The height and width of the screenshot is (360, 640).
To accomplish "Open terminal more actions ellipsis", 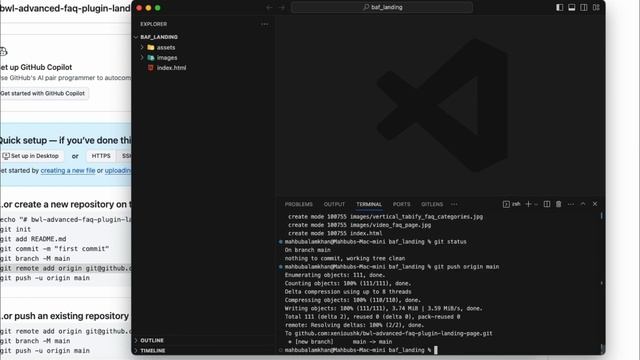I will click(x=571, y=204).
